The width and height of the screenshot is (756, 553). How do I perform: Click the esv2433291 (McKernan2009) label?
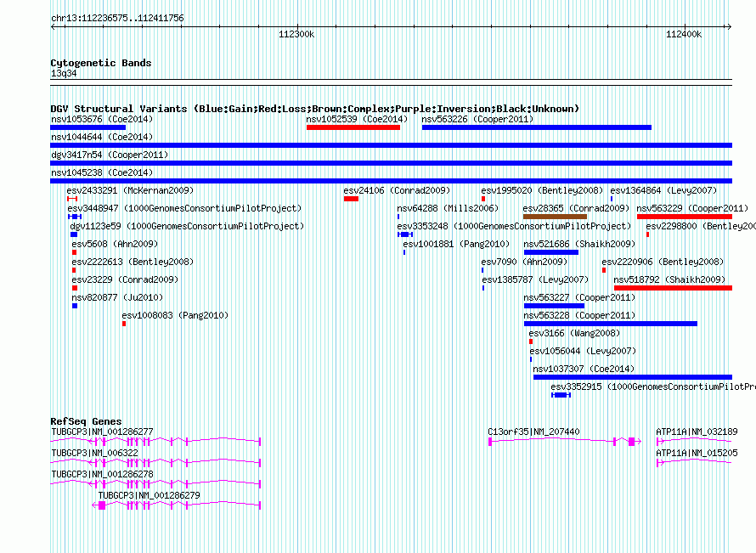coord(130,190)
